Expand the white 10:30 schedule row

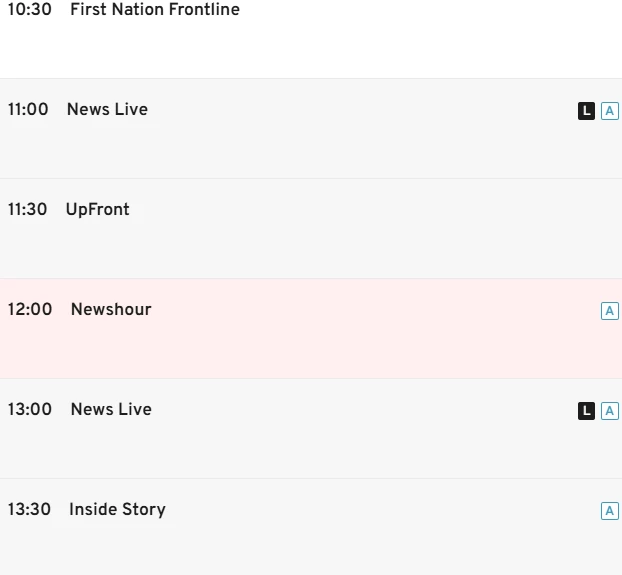coord(350,45)
